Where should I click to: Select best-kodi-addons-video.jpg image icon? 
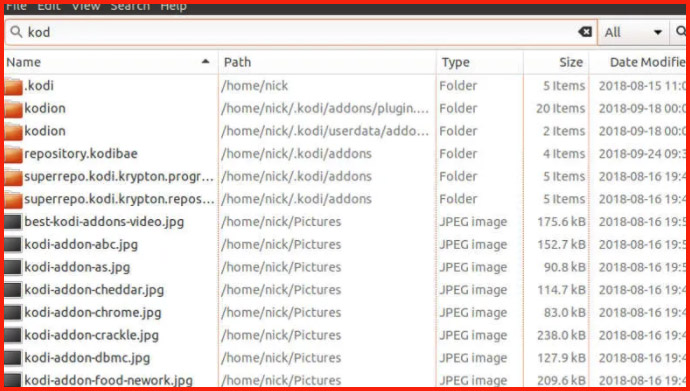pyautogui.click(x=13, y=222)
